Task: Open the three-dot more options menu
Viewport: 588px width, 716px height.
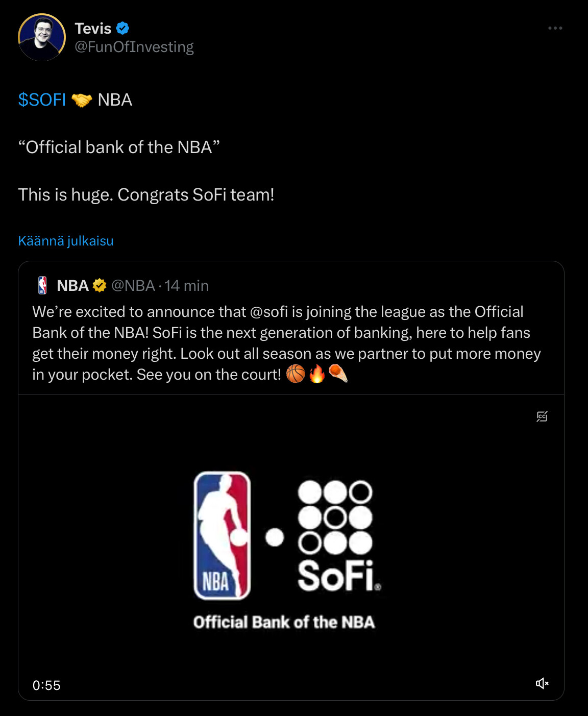Action: point(555,28)
